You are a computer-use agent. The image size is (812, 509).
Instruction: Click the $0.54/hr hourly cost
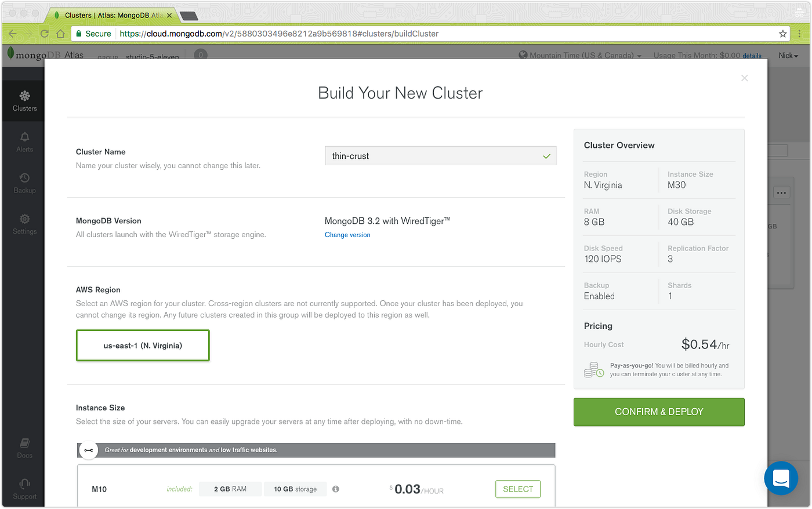(x=705, y=344)
